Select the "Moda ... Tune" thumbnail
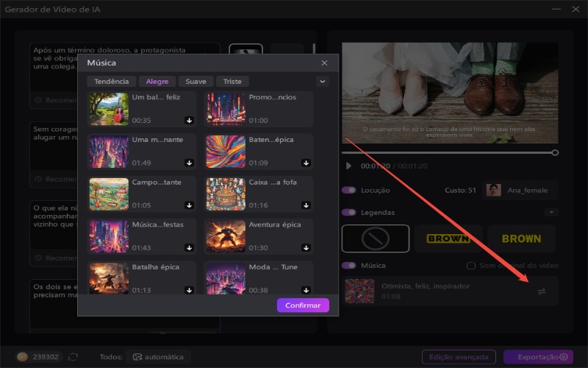588x368 pixels. (x=226, y=278)
